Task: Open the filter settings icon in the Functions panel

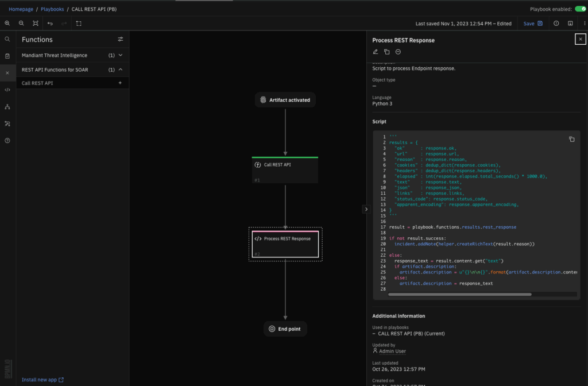Action: [x=120, y=39]
